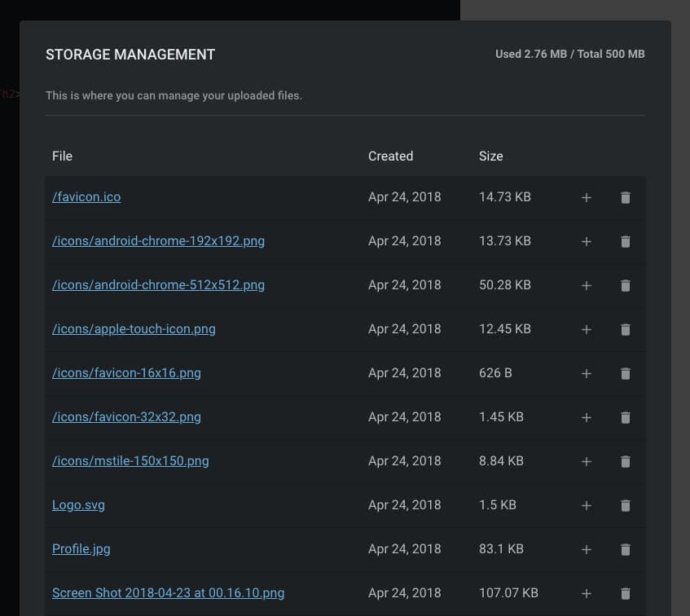
Task: Click the plus icon for favicon-16x16.png
Action: pyautogui.click(x=586, y=373)
